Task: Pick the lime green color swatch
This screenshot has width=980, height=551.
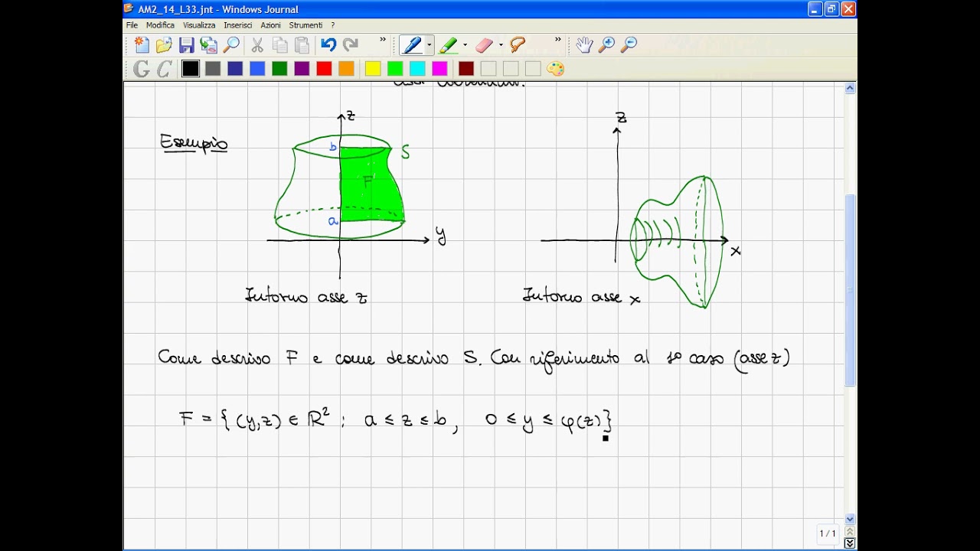Action: 395,69
